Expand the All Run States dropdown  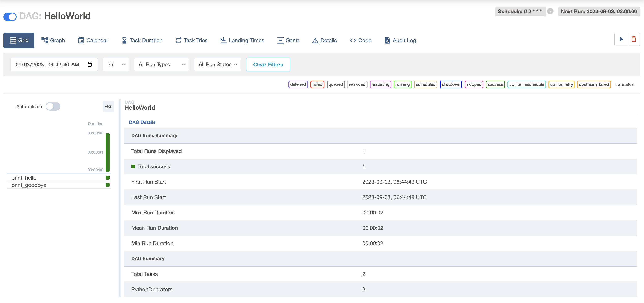217,65
